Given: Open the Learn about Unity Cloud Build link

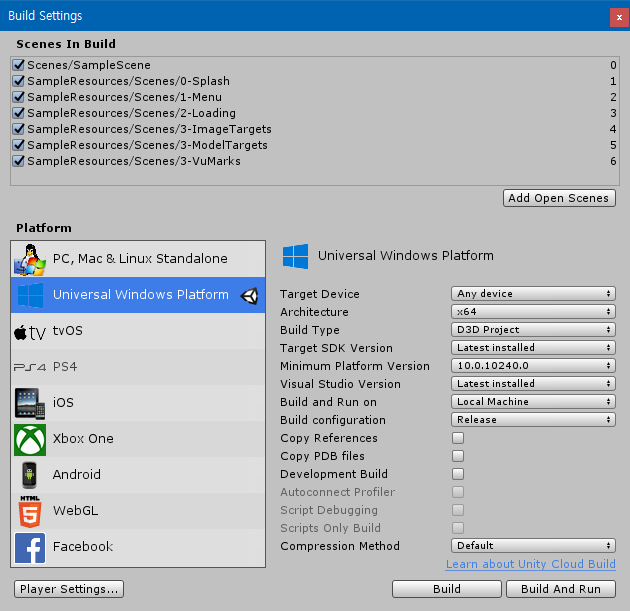Looking at the screenshot, I should pyautogui.click(x=530, y=564).
